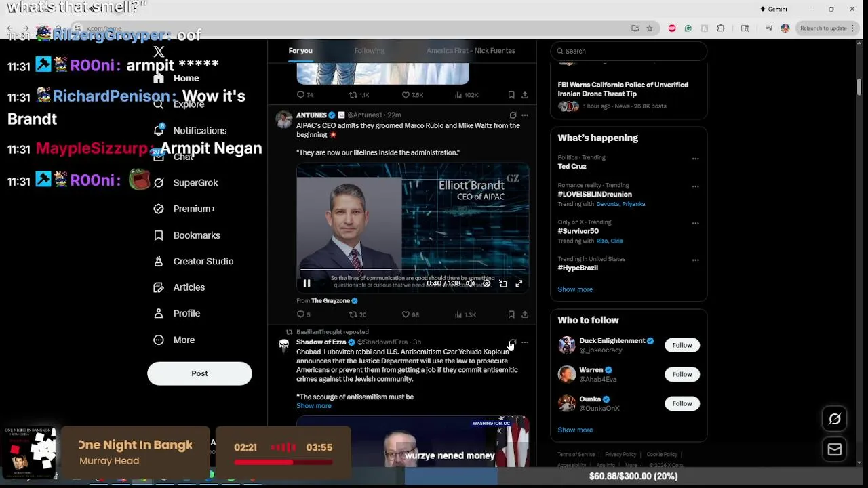Seek on the Brandt video progress bar

(x=412, y=270)
